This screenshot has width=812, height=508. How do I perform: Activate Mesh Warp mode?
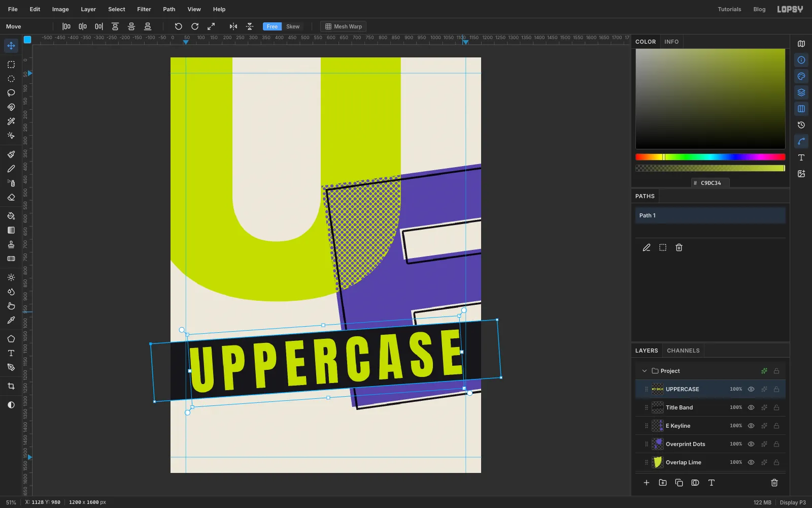pos(344,26)
